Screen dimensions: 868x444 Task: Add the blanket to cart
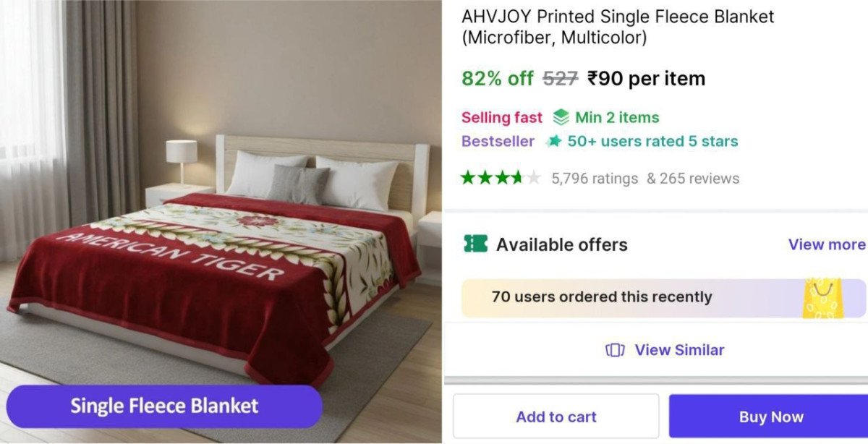pos(556,417)
